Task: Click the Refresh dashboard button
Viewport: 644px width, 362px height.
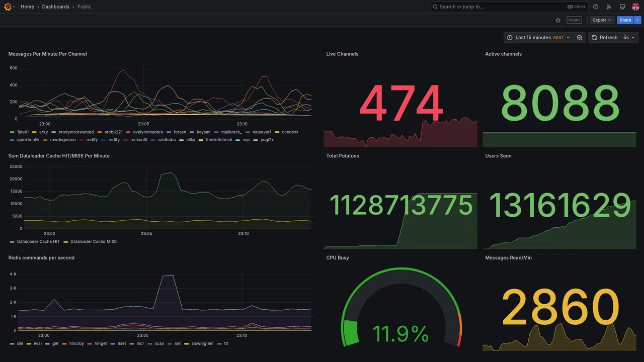Action: point(604,38)
